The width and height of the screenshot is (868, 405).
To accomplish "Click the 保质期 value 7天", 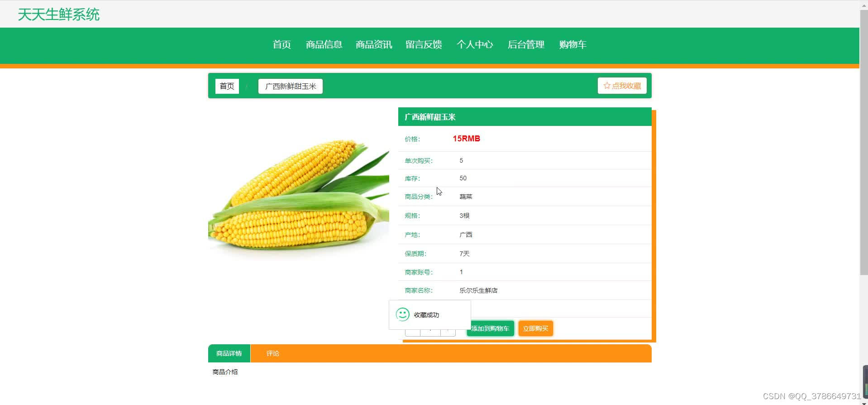I will point(464,254).
